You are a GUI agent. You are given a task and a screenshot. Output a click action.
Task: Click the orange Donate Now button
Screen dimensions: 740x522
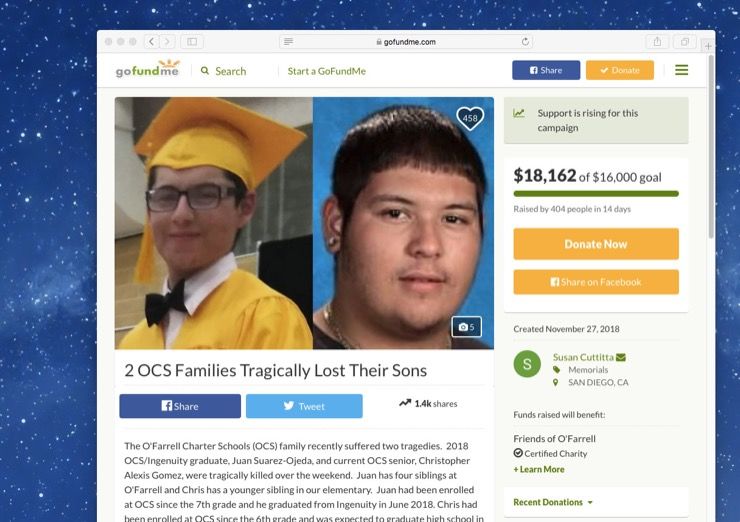click(596, 244)
